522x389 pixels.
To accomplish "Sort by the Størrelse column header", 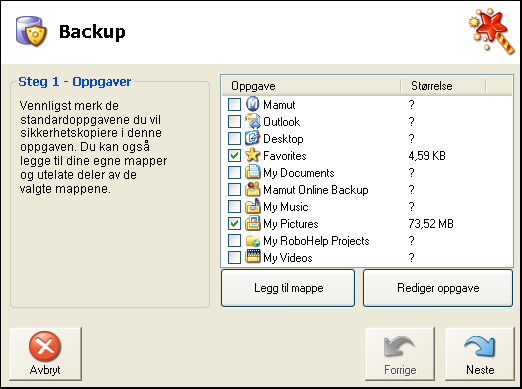I will pos(443,86).
